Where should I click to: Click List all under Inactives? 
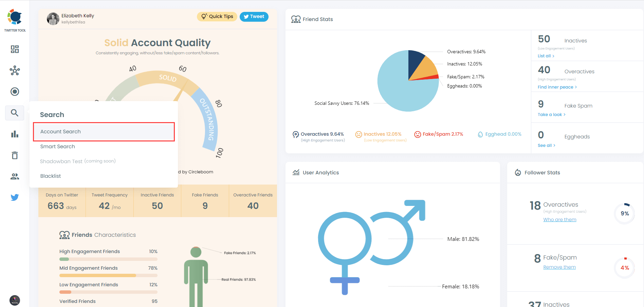coord(545,56)
